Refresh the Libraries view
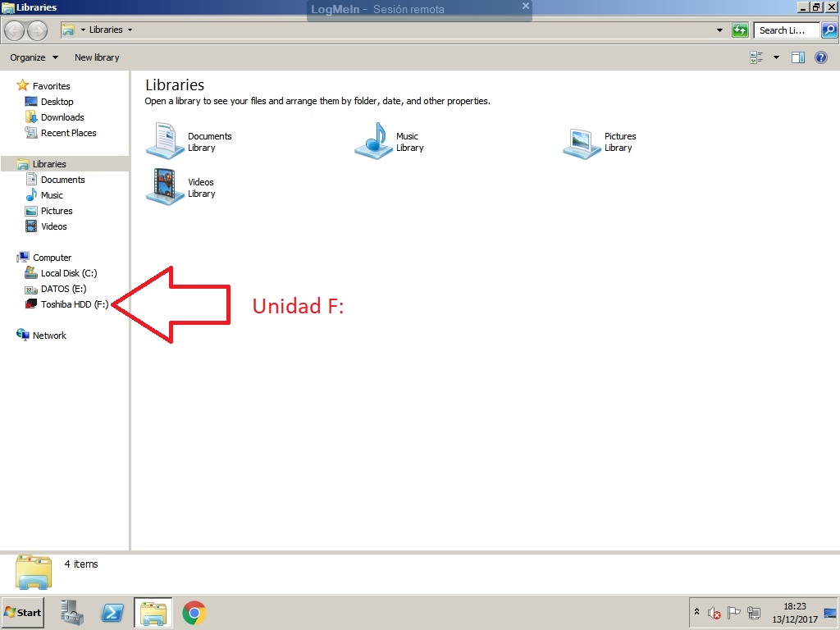 (x=740, y=30)
